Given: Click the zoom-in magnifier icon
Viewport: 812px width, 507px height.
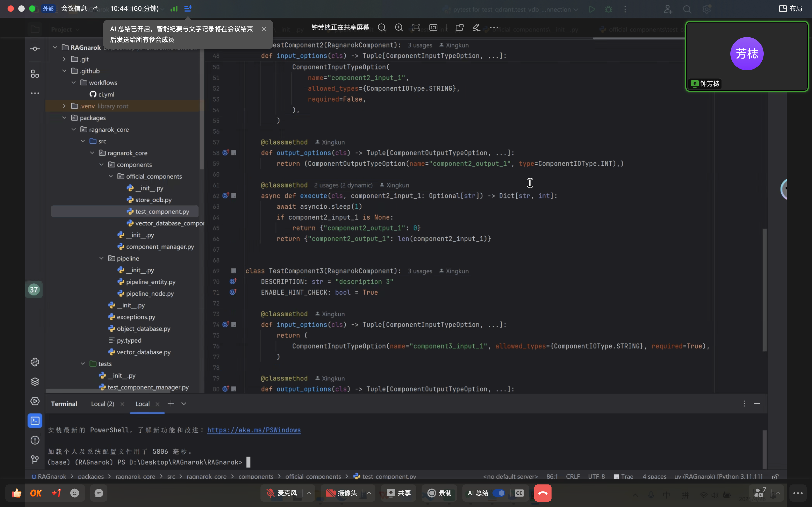Looking at the screenshot, I should (399, 27).
